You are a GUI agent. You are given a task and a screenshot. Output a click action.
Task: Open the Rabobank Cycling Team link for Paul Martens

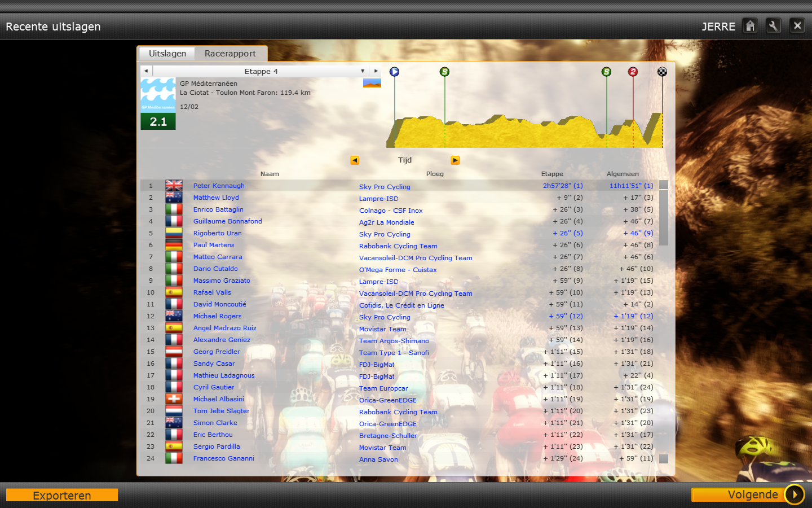tap(398, 246)
